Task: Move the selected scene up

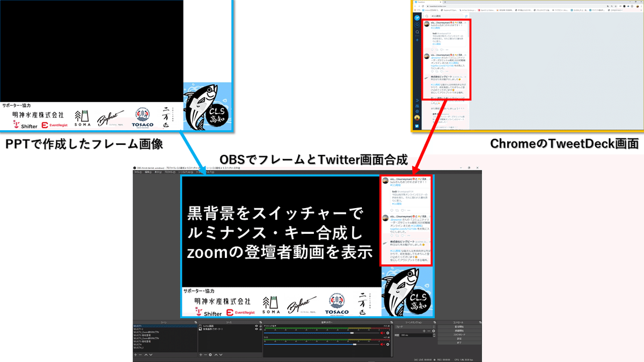Action: (146, 354)
